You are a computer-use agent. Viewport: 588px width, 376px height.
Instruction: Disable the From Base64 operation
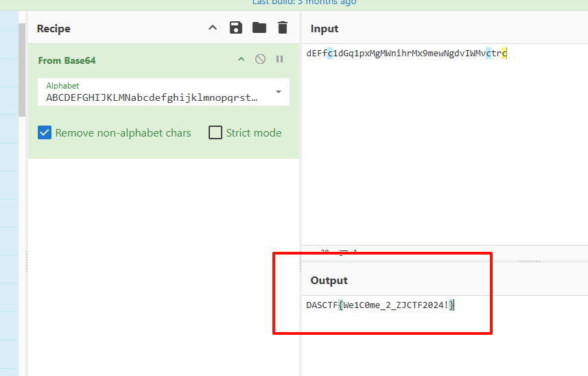260,60
